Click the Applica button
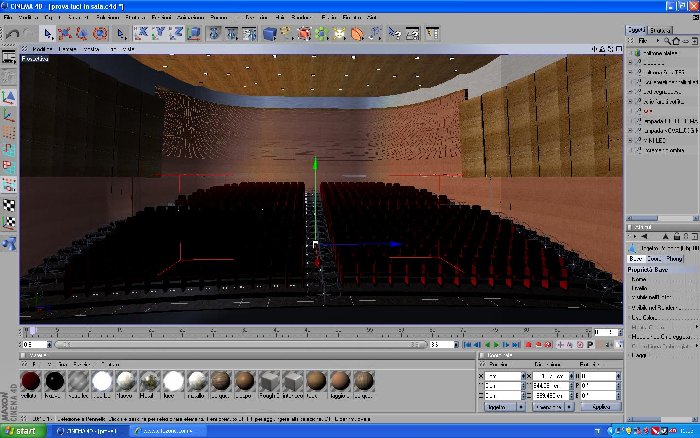This screenshot has height=438, width=700. [601, 407]
